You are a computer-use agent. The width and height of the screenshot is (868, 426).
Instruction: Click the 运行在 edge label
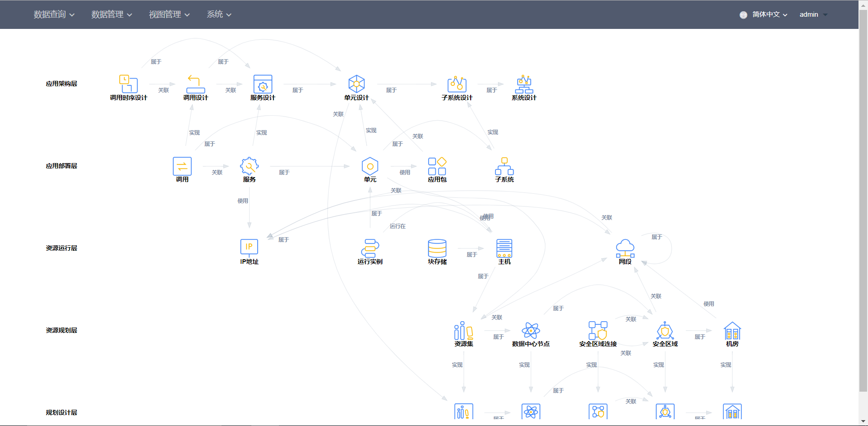coord(398,226)
